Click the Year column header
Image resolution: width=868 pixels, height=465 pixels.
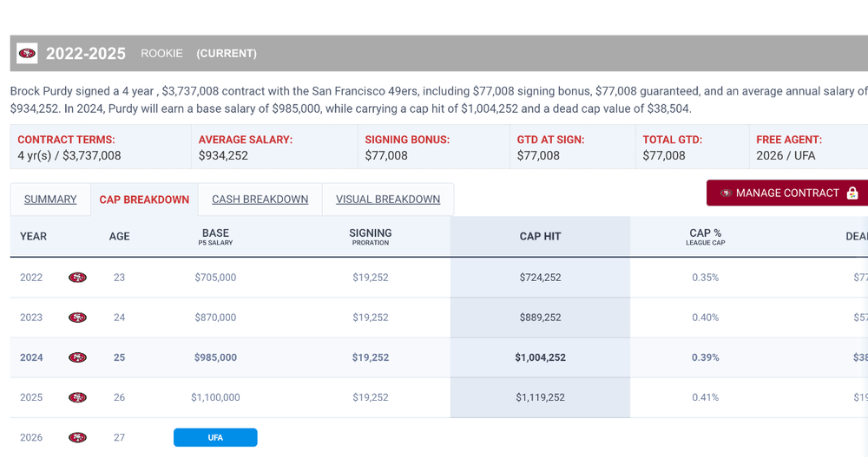[34, 236]
